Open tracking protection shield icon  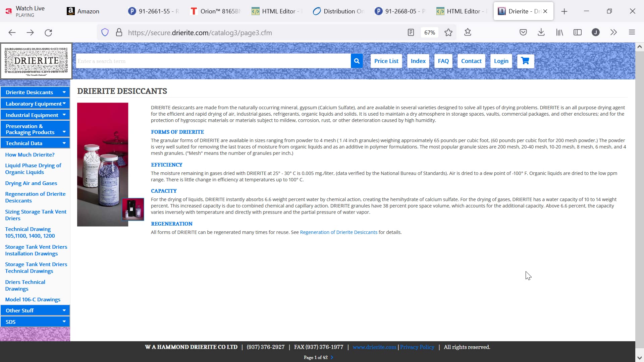click(105, 33)
